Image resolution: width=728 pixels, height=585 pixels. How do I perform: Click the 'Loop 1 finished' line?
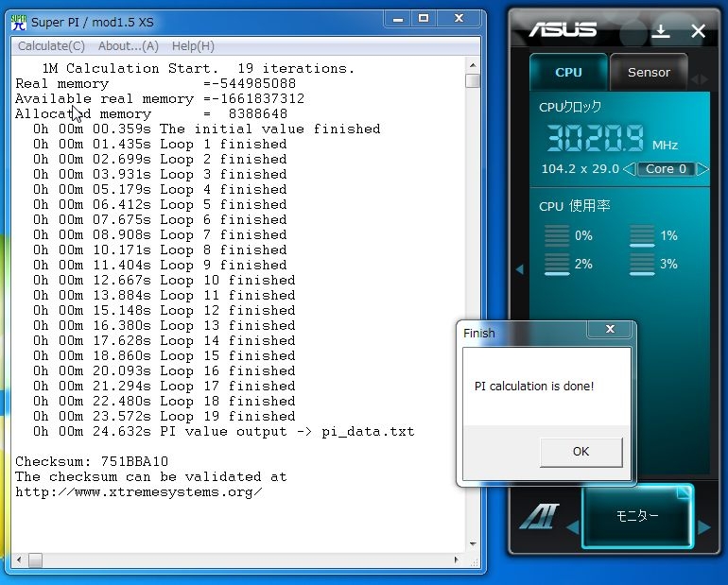160,144
